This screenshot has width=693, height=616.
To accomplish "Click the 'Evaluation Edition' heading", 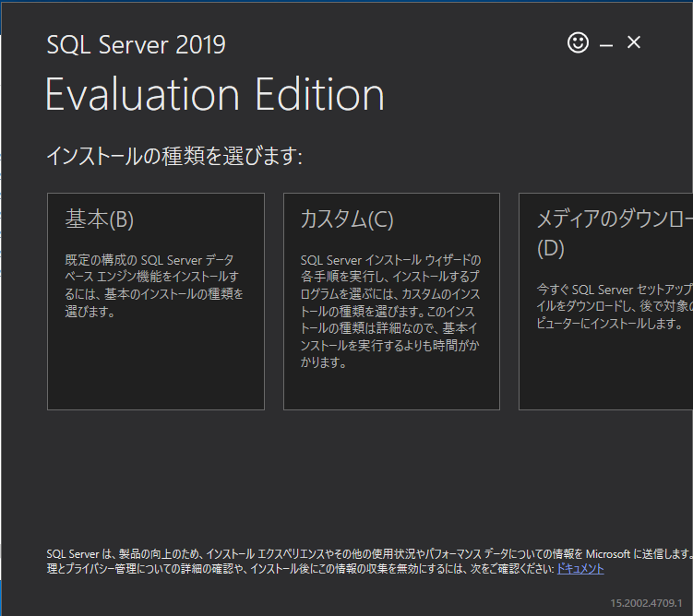I will [215, 94].
